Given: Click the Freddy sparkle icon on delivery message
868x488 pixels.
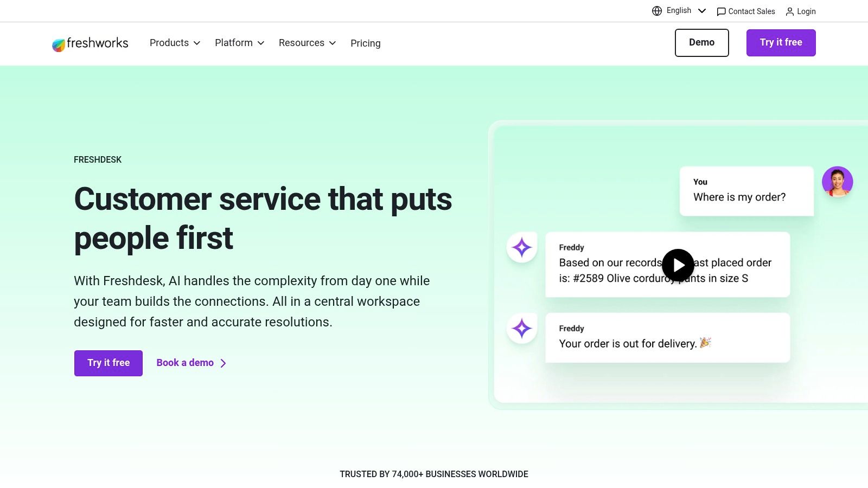Looking at the screenshot, I should pyautogui.click(x=521, y=328).
